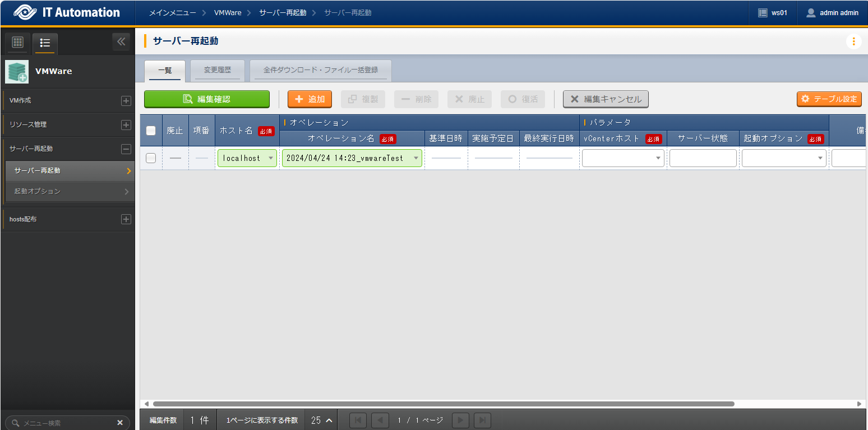Tick the checkbox for the localhost row
This screenshot has width=868, height=430.
151,158
